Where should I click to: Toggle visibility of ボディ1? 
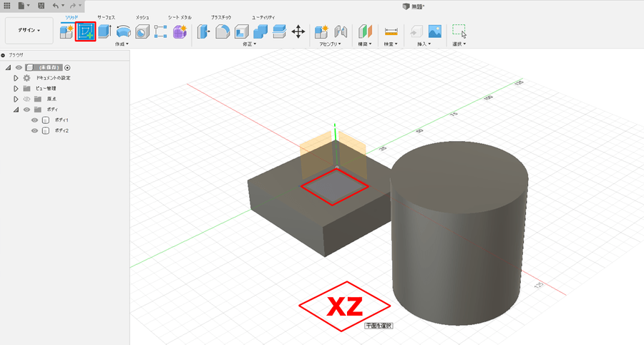tap(34, 120)
